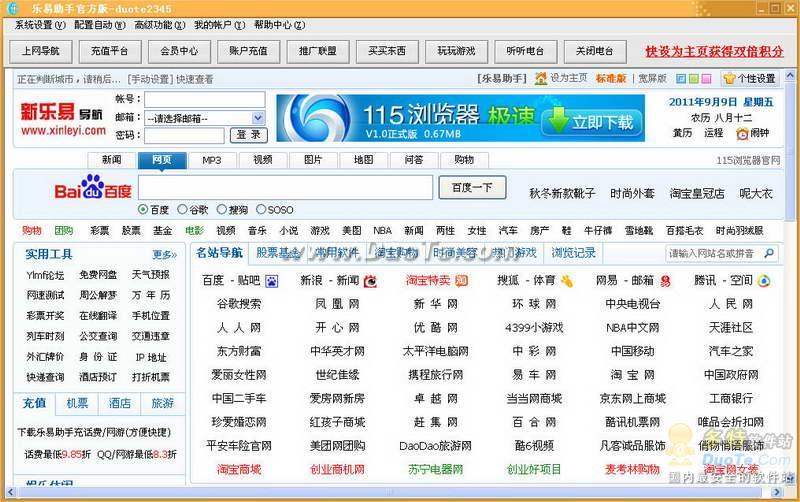Open the 帮助中心 menu
Viewport: 800px width, 502px height.
point(280,25)
